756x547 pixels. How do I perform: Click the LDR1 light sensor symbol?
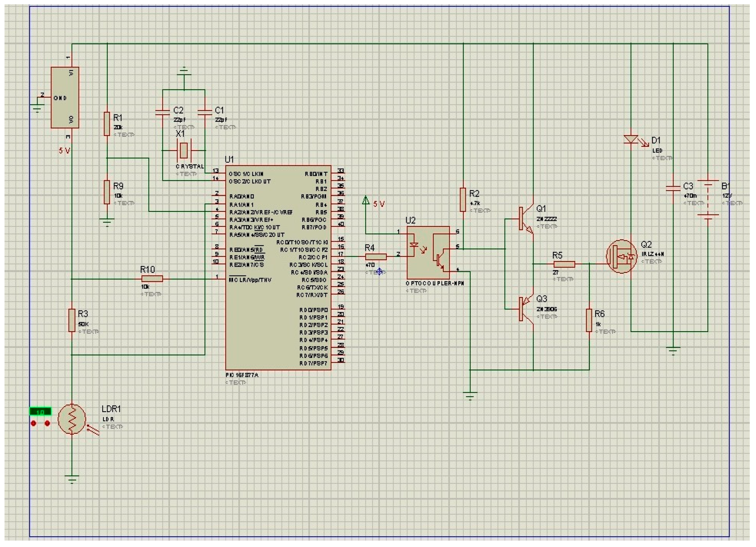click(72, 419)
